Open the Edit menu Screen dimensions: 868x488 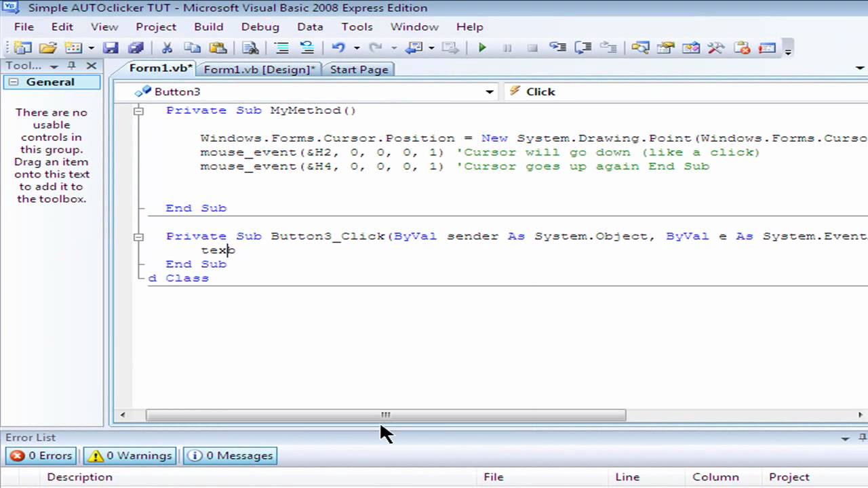[62, 26]
